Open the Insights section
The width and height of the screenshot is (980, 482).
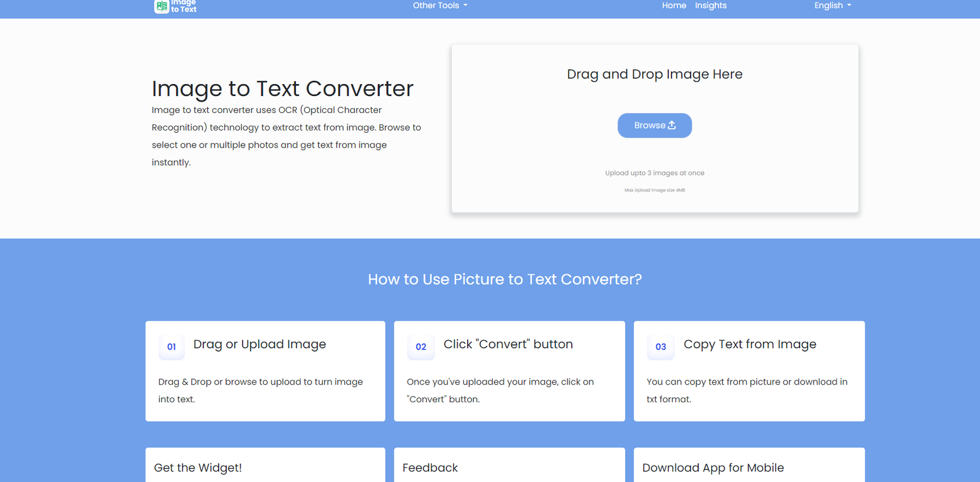tap(710, 5)
